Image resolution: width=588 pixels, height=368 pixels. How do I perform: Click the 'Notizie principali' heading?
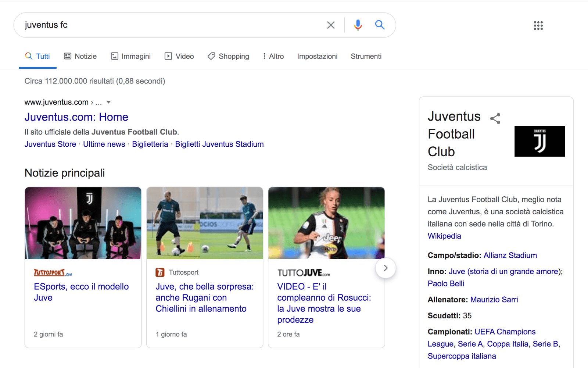pyautogui.click(x=65, y=173)
